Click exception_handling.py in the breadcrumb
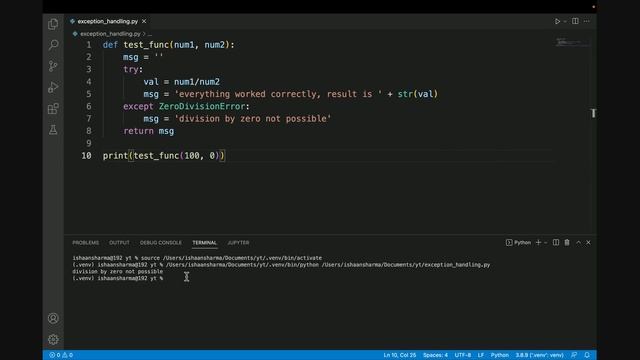The image size is (640, 360). (x=110, y=34)
